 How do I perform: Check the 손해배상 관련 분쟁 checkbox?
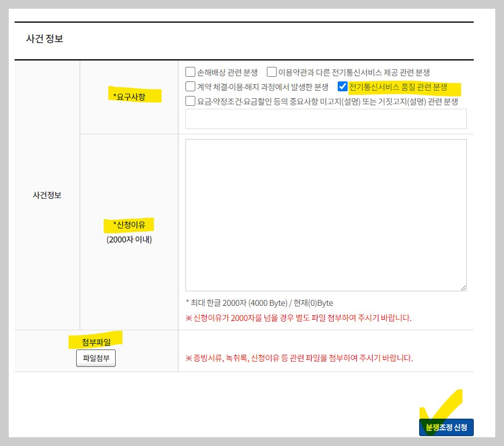tap(190, 72)
